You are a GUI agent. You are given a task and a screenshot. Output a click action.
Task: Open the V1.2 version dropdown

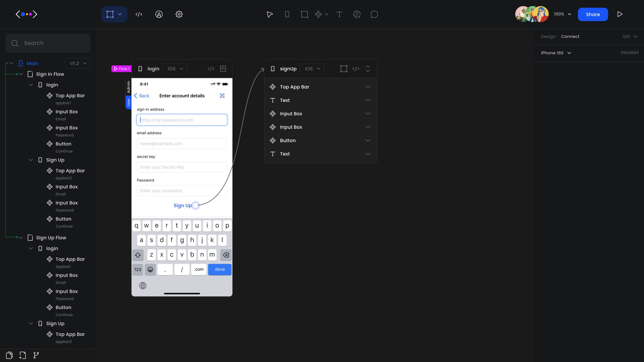tap(77, 63)
